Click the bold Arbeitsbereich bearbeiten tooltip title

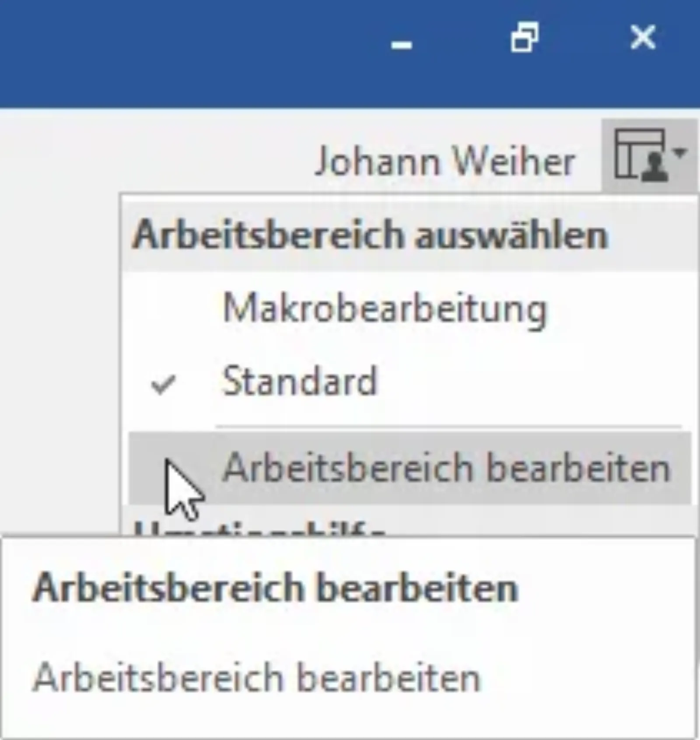[275, 588]
